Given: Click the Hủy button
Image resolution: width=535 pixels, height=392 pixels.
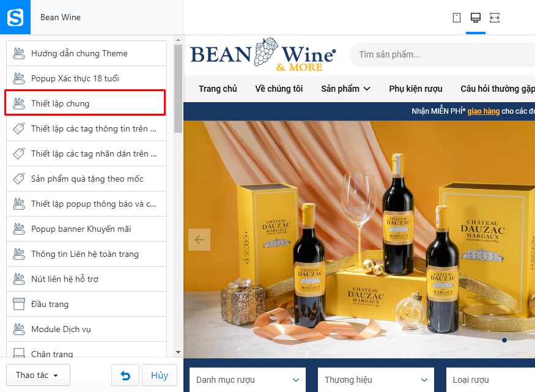Looking at the screenshot, I should pos(160,375).
